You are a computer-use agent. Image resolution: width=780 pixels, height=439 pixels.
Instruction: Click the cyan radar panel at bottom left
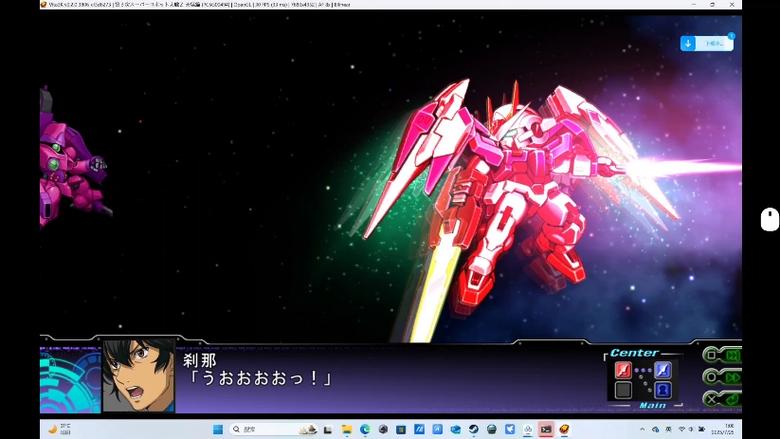tap(70, 380)
